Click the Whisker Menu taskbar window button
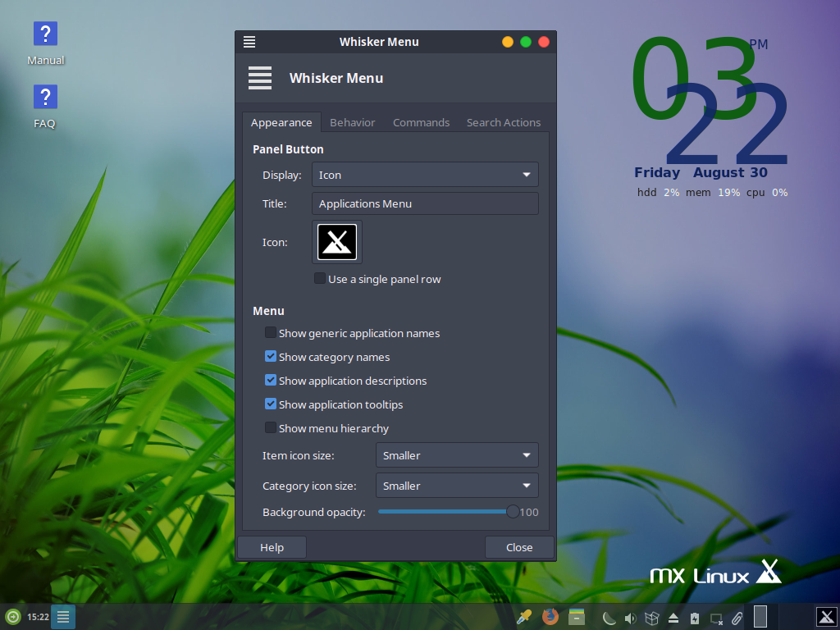 tap(63, 617)
